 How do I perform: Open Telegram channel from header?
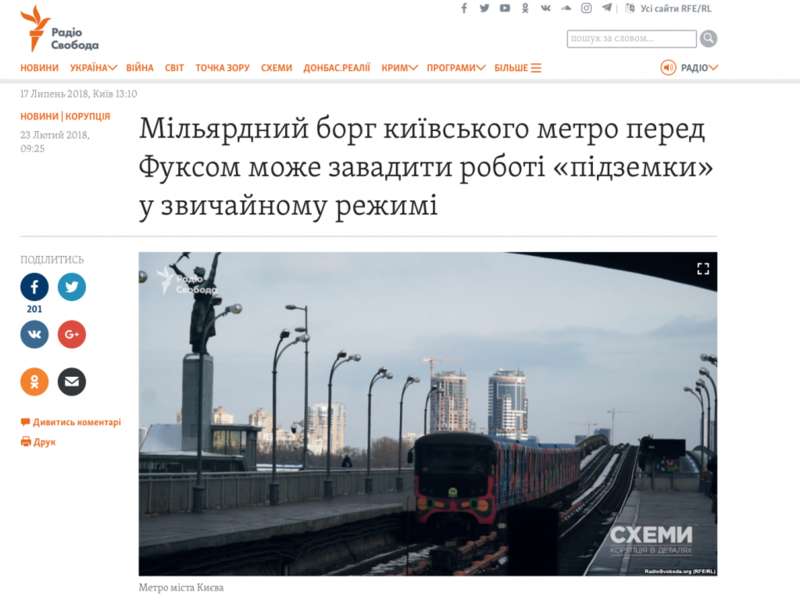(607, 8)
